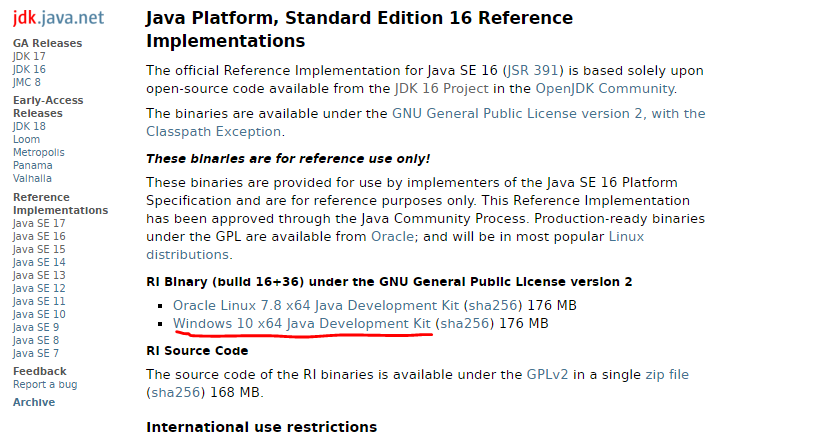Open JDK 17 under GA Releases

29,57
